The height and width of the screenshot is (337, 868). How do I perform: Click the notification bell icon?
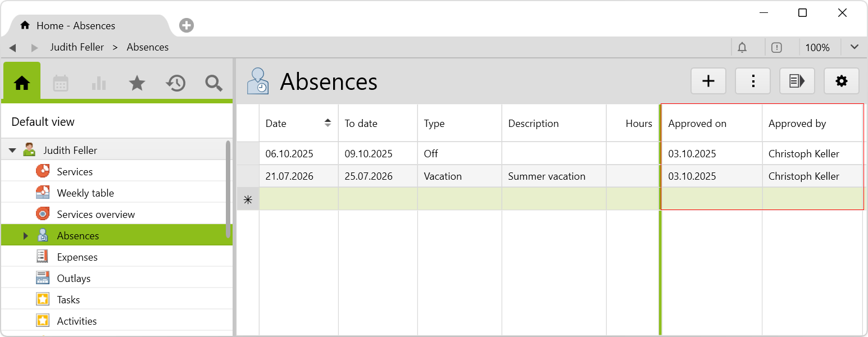pyautogui.click(x=742, y=48)
